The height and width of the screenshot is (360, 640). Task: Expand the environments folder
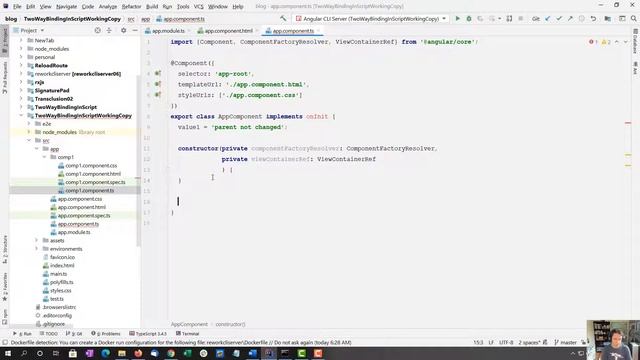[x=37, y=249]
